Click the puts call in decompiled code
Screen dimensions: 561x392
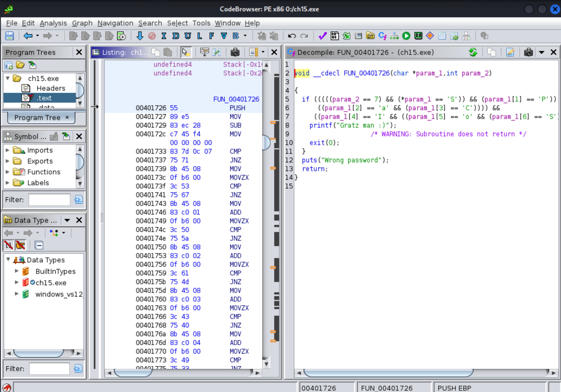[309, 160]
